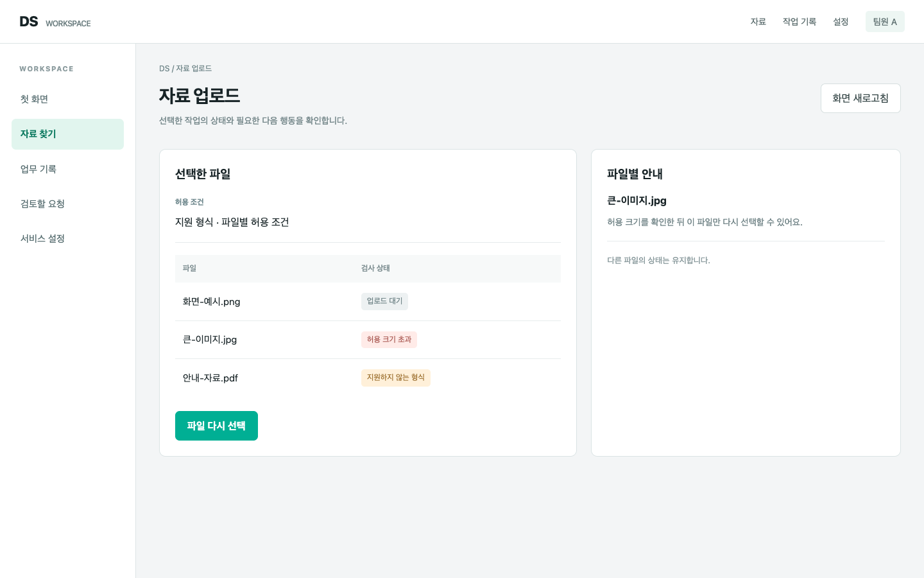Screen dimensions: 924x578
Task: Go to 서비스 설정 in the sidebar
Action: (67, 239)
